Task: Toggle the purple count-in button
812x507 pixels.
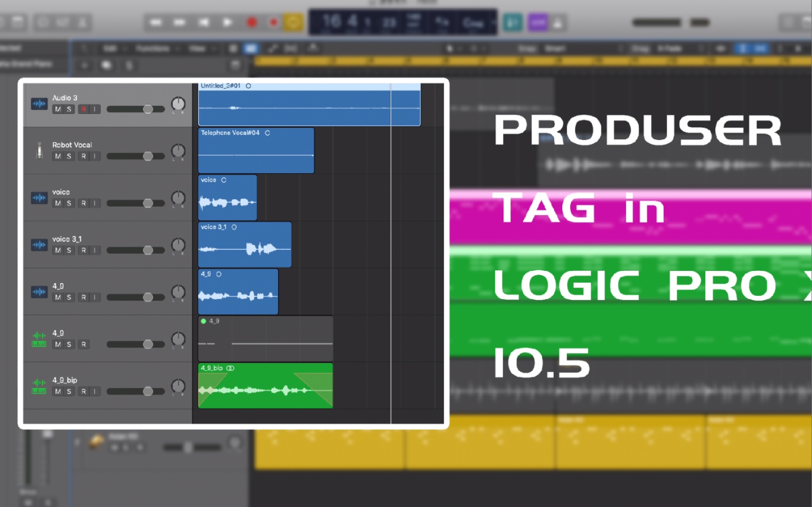Action: [x=538, y=22]
